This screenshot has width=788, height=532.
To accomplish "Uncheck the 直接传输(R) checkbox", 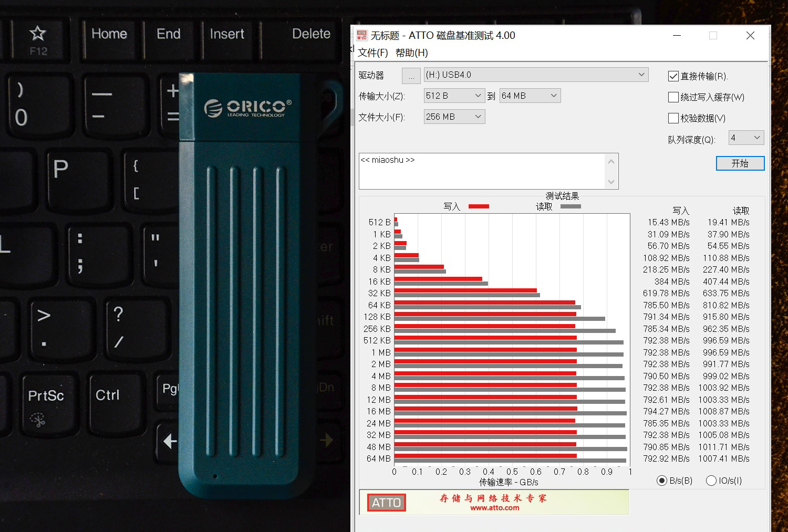I will click(673, 76).
